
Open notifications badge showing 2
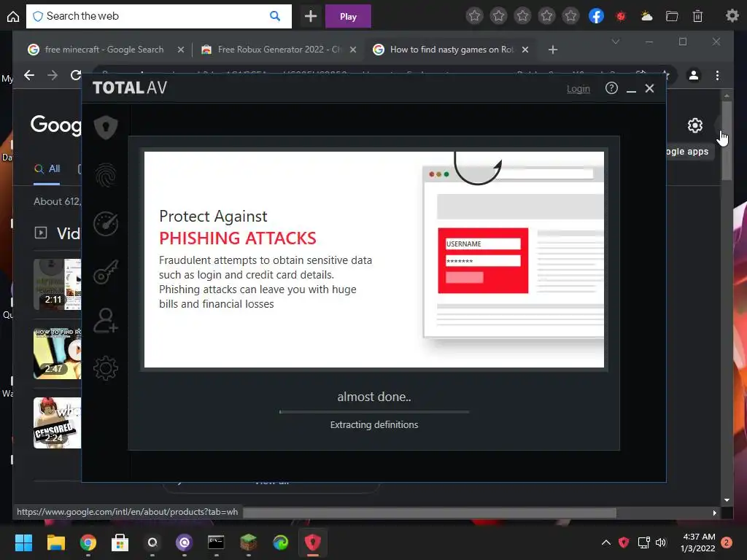click(727, 542)
